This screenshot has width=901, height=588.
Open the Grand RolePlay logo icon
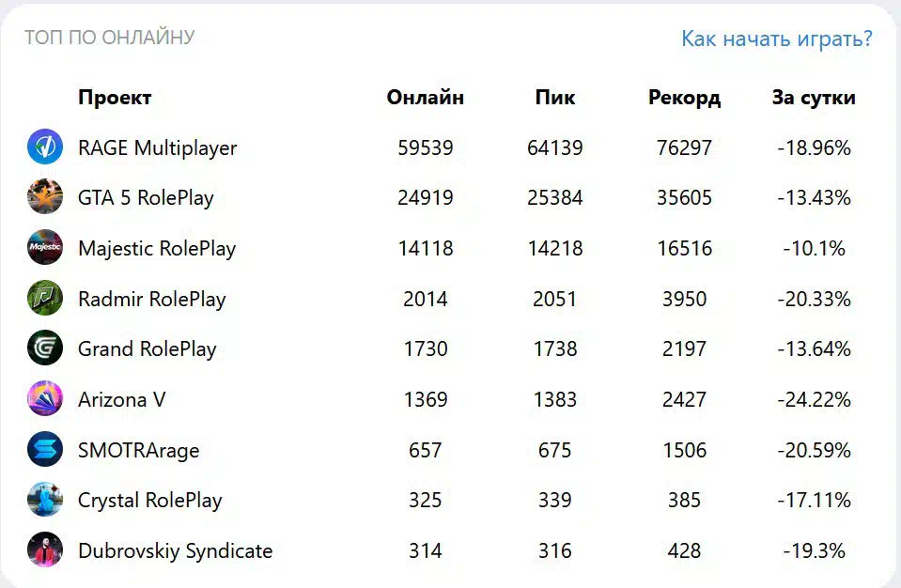[x=45, y=348]
